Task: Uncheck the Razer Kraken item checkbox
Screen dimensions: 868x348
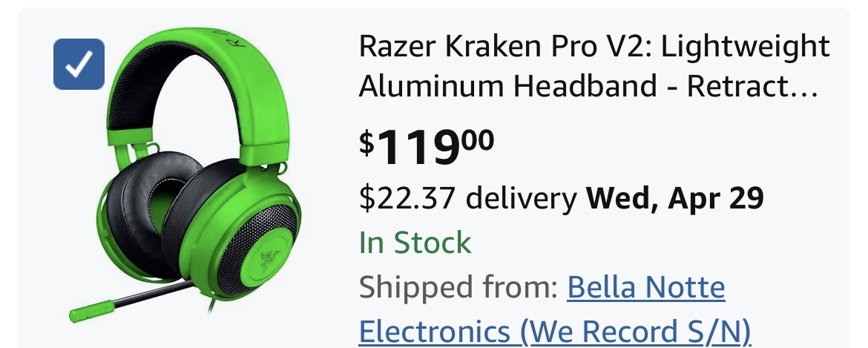Action: pos(79,64)
